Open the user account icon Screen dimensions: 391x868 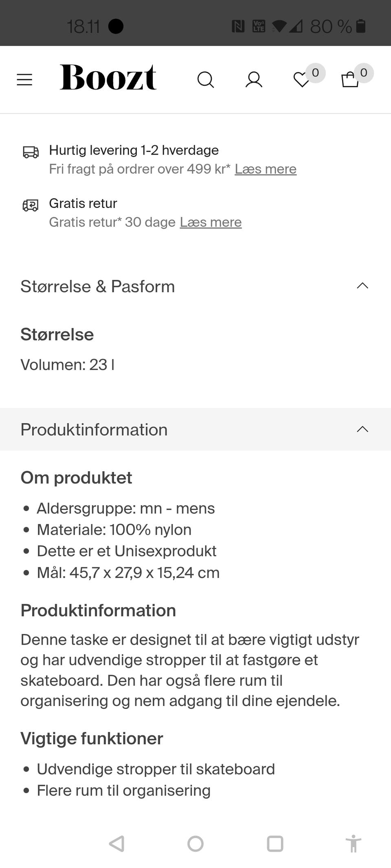coord(254,80)
